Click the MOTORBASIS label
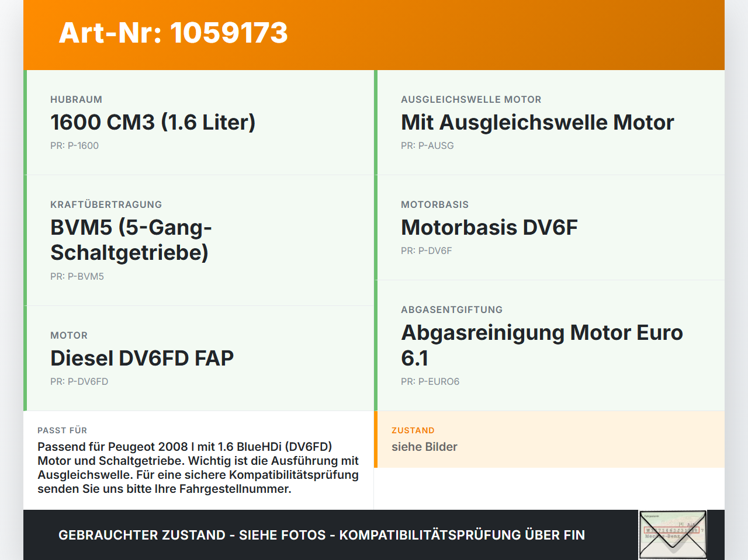 (x=435, y=204)
